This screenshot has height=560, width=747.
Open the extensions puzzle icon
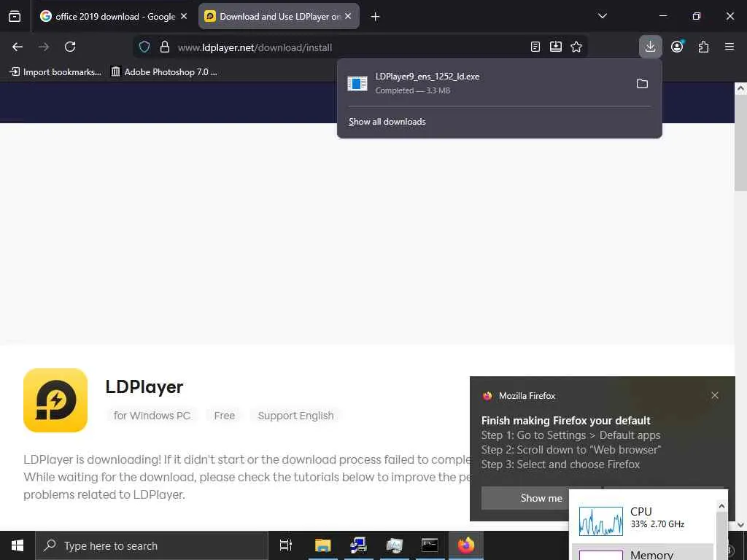click(703, 47)
